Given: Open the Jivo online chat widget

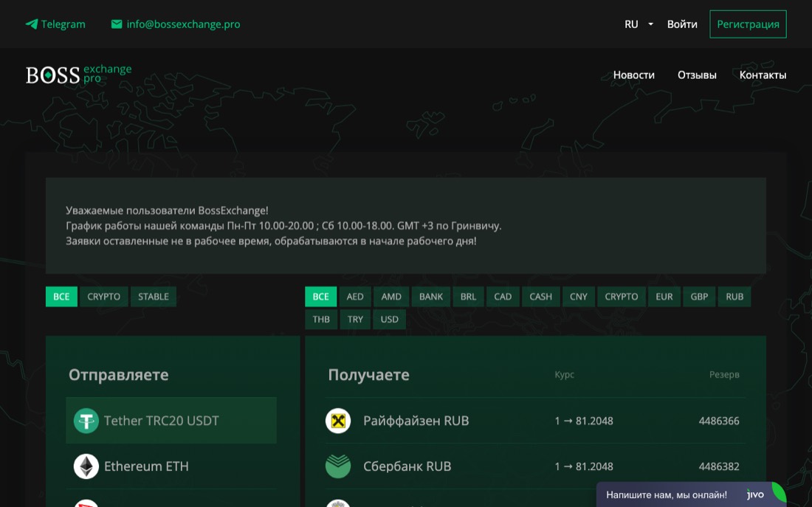Looking at the screenshot, I should pyautogui.click(x=692, y=494).
